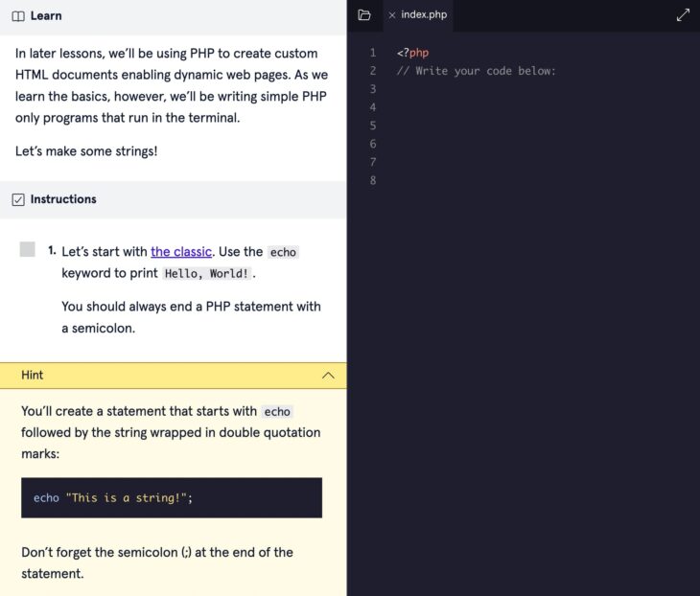Collapse the Hint panel using the chevron
The width and height of the screenshot is (700, 596).
[328, 376]
